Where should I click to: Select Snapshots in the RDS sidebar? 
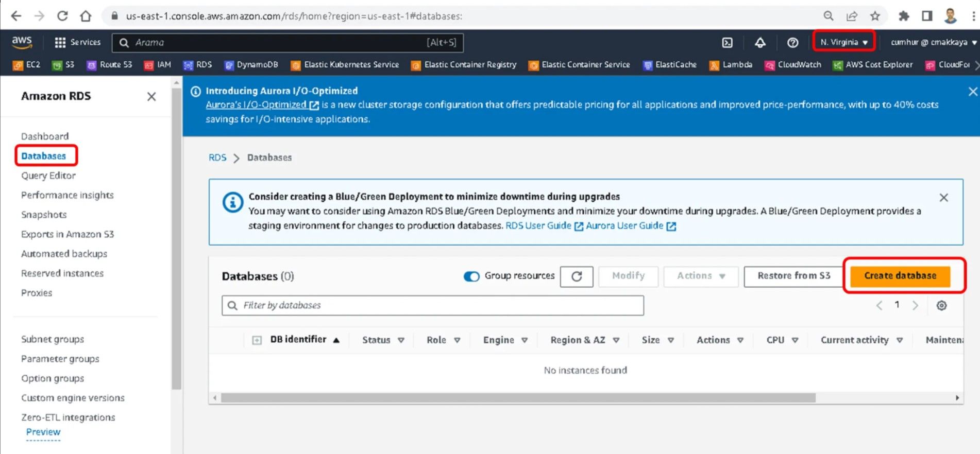44,215
